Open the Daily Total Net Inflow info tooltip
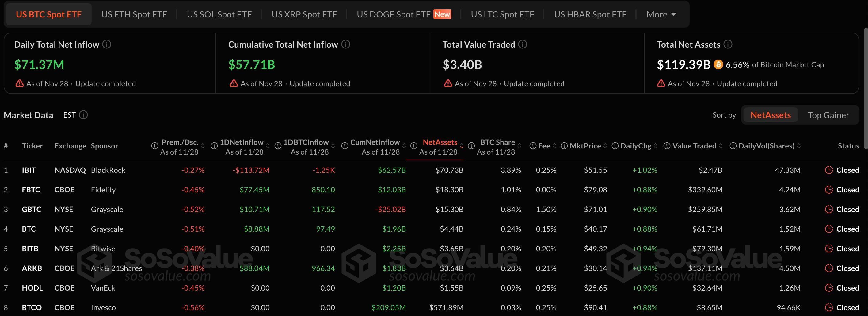Viewport: 868px width, 316px height. pyautogui.click(x=107, y=44)
